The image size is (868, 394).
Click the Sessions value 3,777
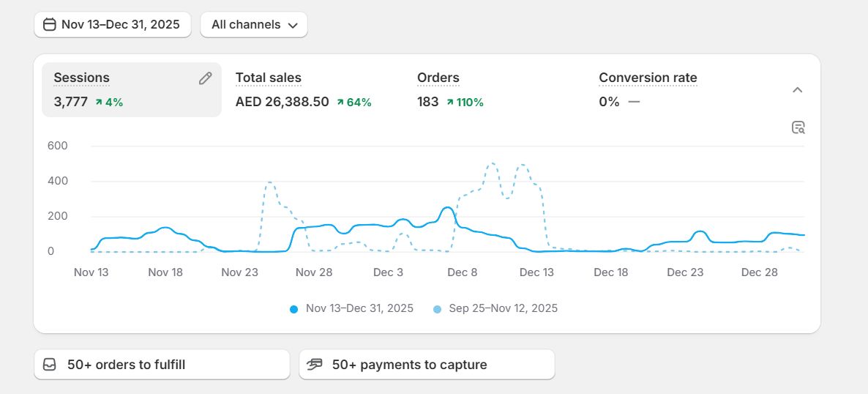click(70, 102)
